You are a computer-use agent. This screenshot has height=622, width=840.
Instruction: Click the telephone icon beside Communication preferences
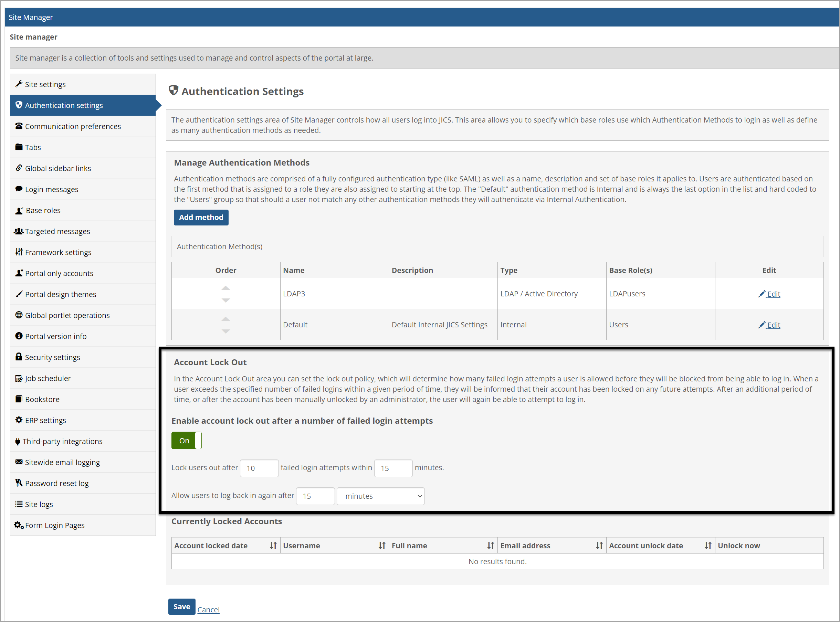pyautogui.click(x=19, y=126)
